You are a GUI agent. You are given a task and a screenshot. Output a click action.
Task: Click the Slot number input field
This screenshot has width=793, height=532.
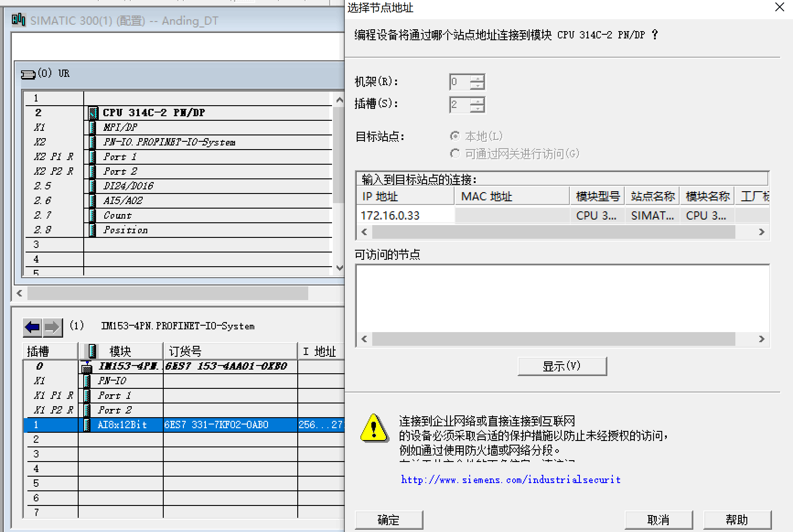460,105
